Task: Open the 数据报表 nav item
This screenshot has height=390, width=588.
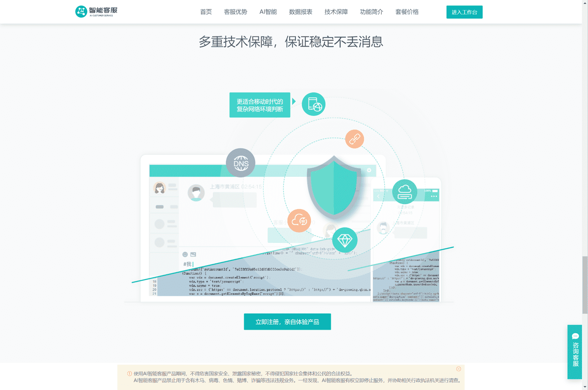Action: tap(300, 12)
